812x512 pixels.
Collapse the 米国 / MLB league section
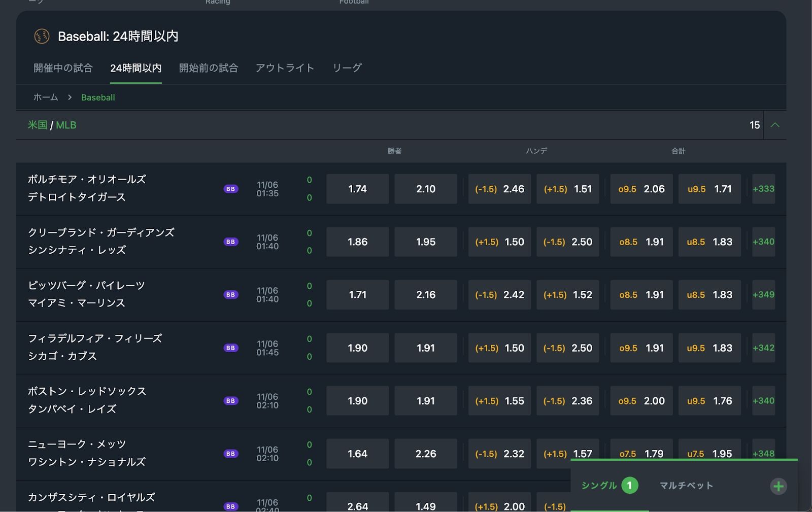pos(775,125)
